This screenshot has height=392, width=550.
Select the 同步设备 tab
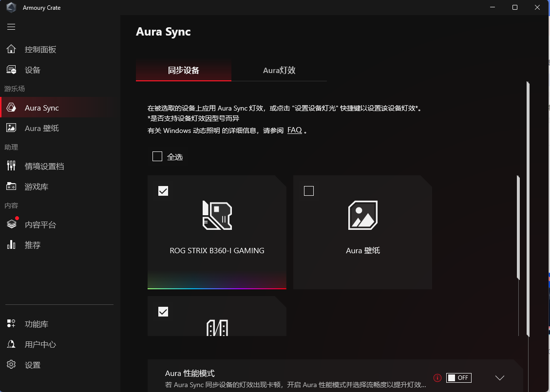click(x=184, y=71)
